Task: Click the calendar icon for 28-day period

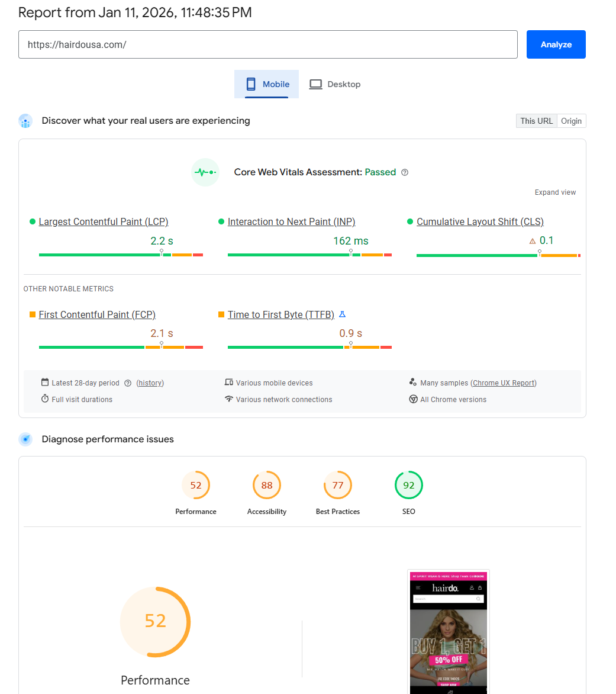Action: 44,382
